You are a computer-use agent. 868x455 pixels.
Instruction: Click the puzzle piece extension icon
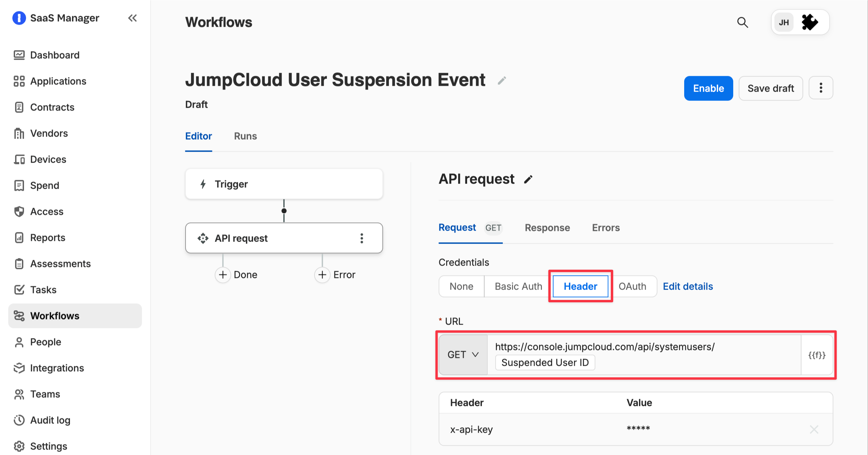pos(810,22)
